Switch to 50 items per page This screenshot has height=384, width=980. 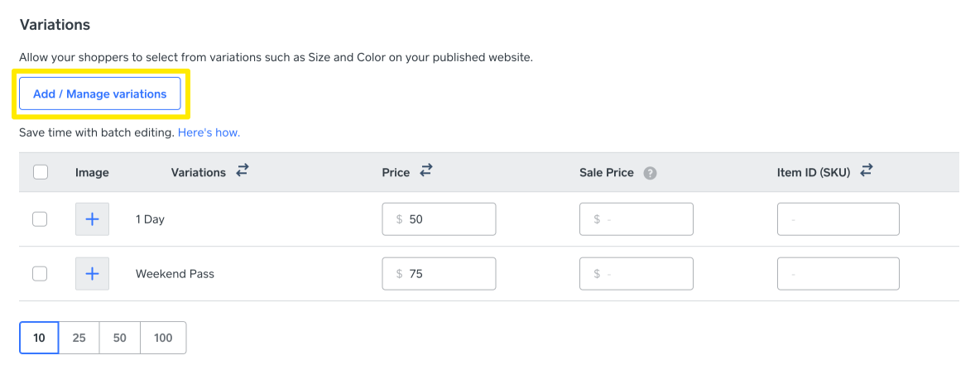[120, 338]
